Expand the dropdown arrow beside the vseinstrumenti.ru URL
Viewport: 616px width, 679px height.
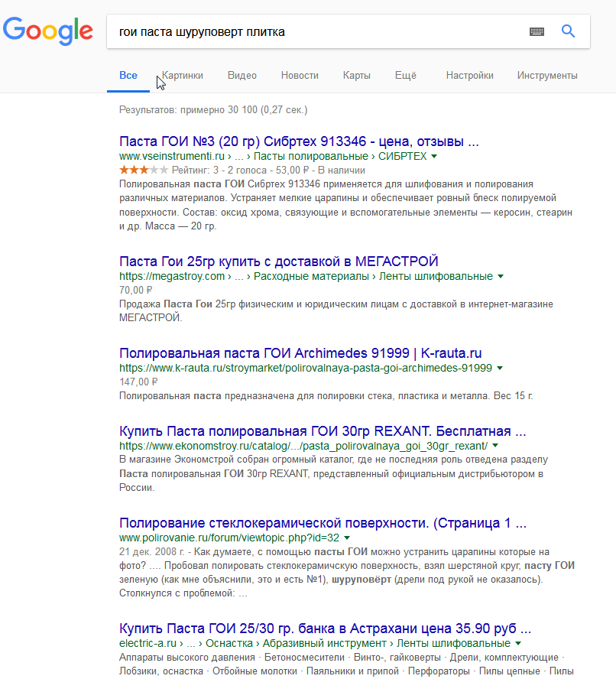tap(434, 156)
